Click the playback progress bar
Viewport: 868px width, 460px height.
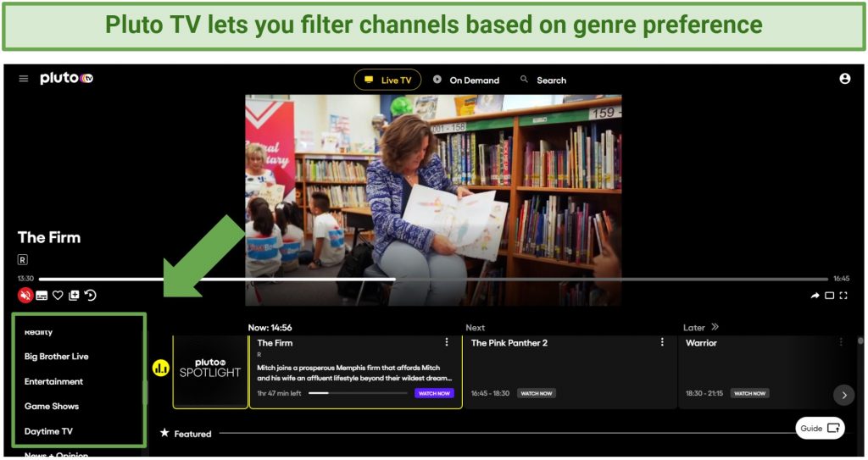[x=433, y=279]
